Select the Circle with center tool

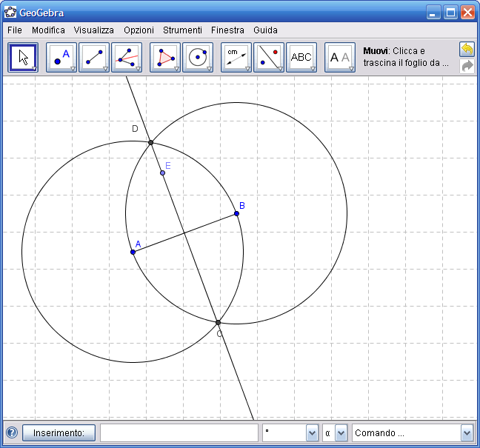coord(198,57)
